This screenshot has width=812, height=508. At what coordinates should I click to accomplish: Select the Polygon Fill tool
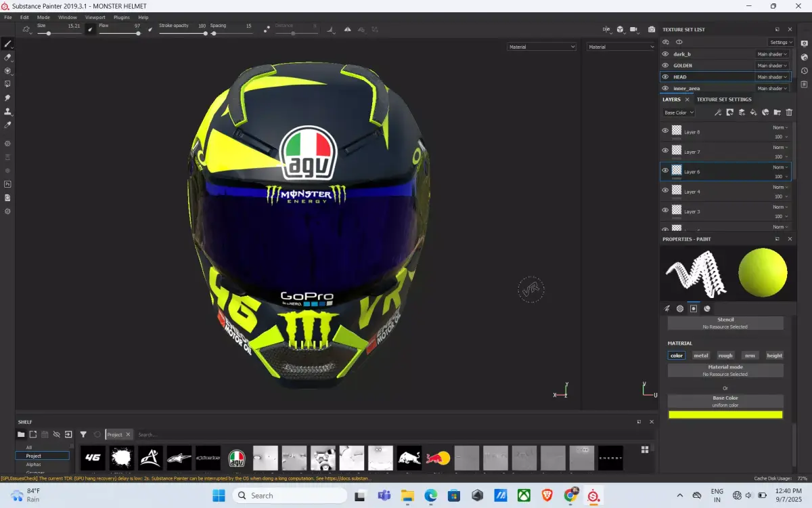pos(7,84)
